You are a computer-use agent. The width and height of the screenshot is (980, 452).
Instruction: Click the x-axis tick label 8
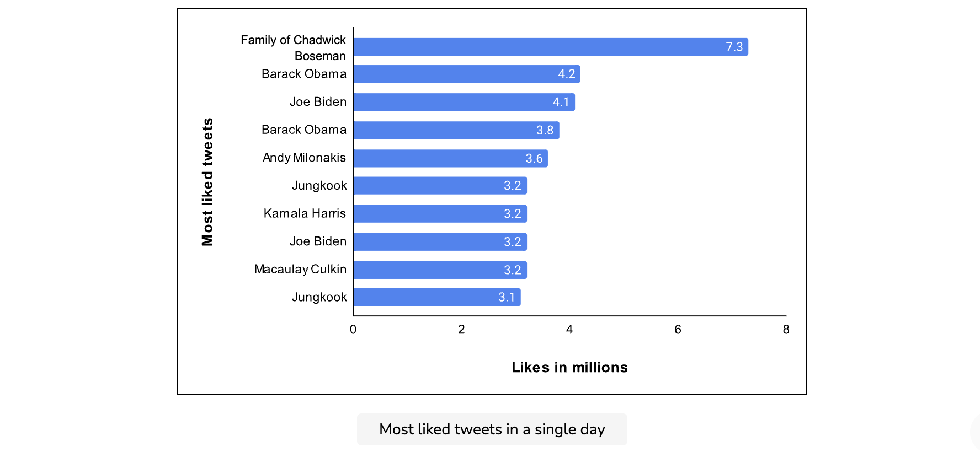(x=786, y=330)
